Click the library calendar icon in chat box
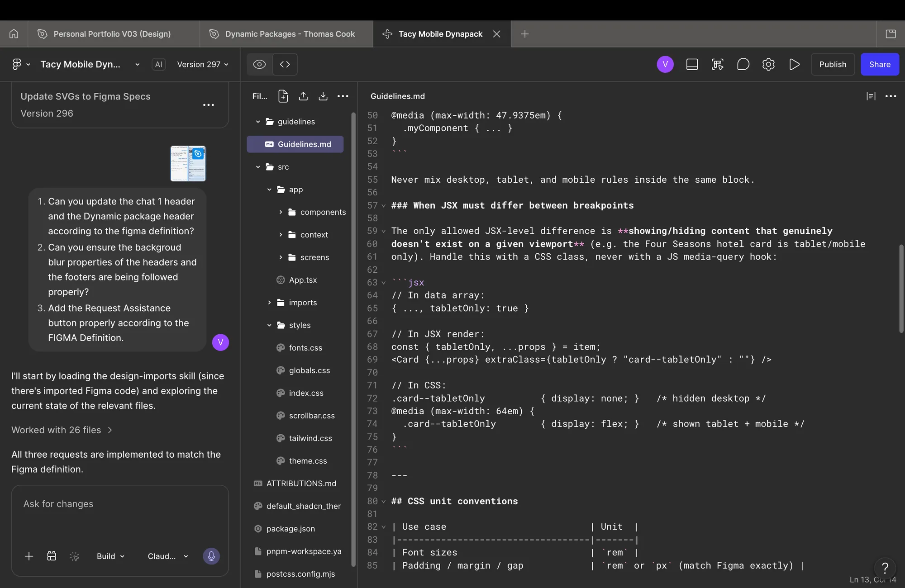 52,556
